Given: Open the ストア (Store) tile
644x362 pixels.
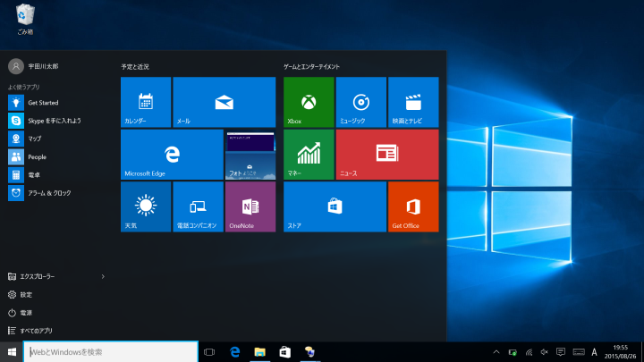Looking at the screenshot, I should point(335,206).
